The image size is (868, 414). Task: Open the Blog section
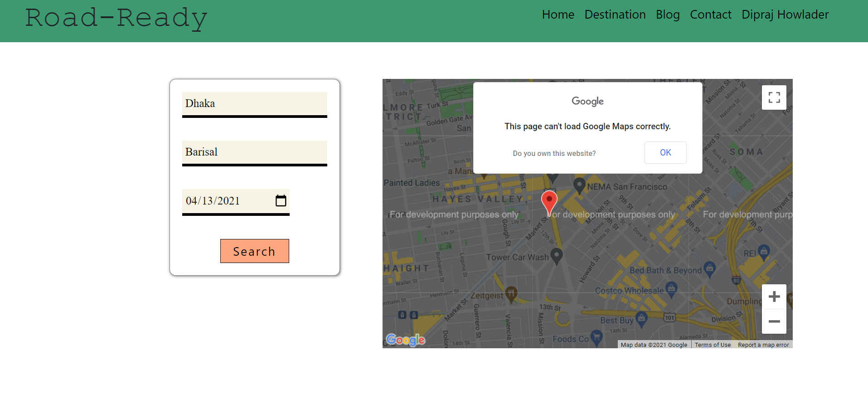(x=667, y=14)
